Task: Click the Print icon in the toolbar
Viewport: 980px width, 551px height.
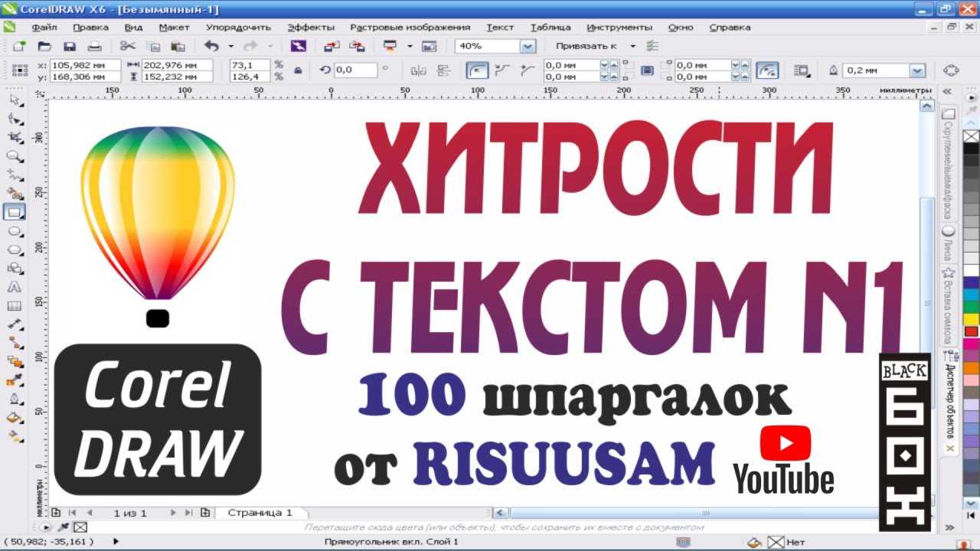Action: (95, 46)
